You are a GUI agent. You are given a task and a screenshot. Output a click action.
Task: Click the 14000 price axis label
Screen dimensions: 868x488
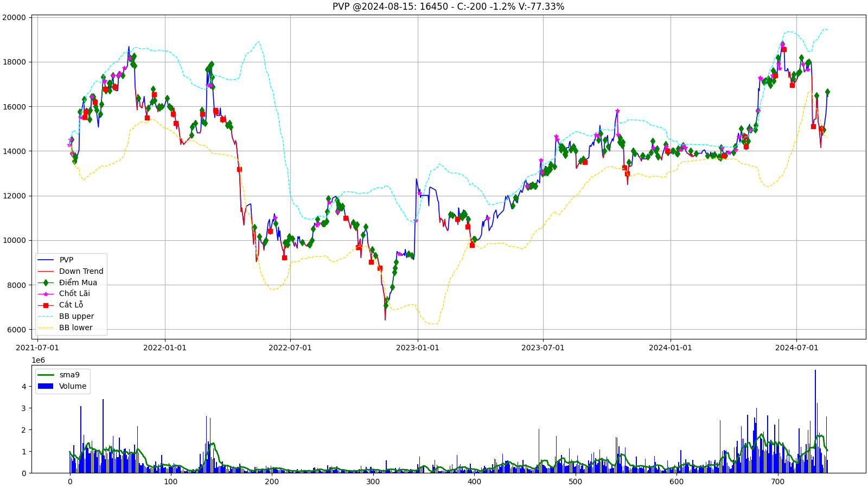point(14,151)
